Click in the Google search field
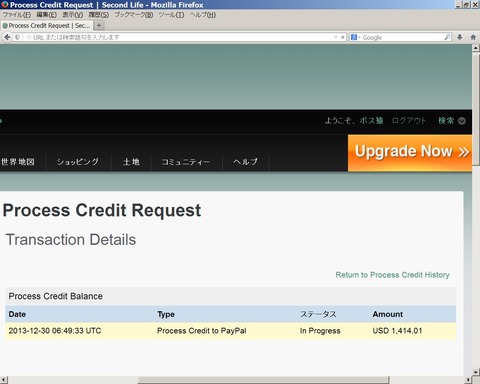This screenshot has width=480, height=384. (x=402, y=37)
